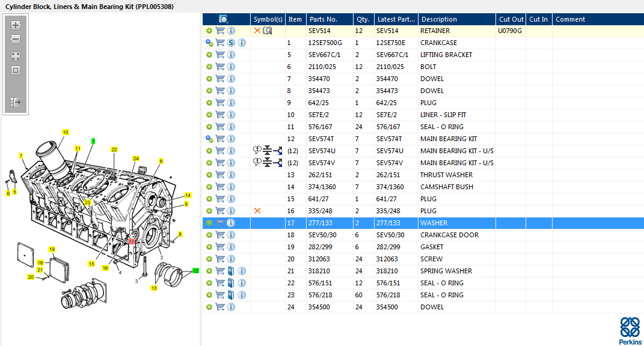Click the Comment column header
Image resolution: width=644 pixels, height=346 pixels.
click(598, 19)
